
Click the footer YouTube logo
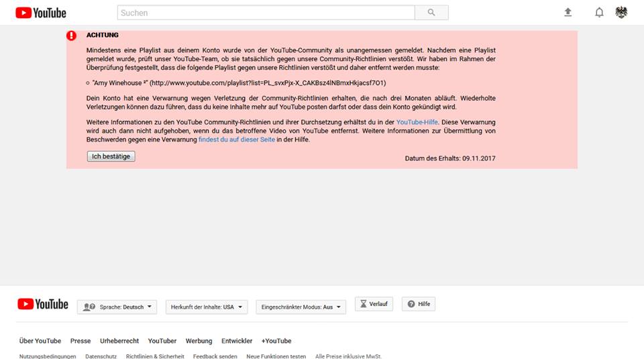click(43, 304)
